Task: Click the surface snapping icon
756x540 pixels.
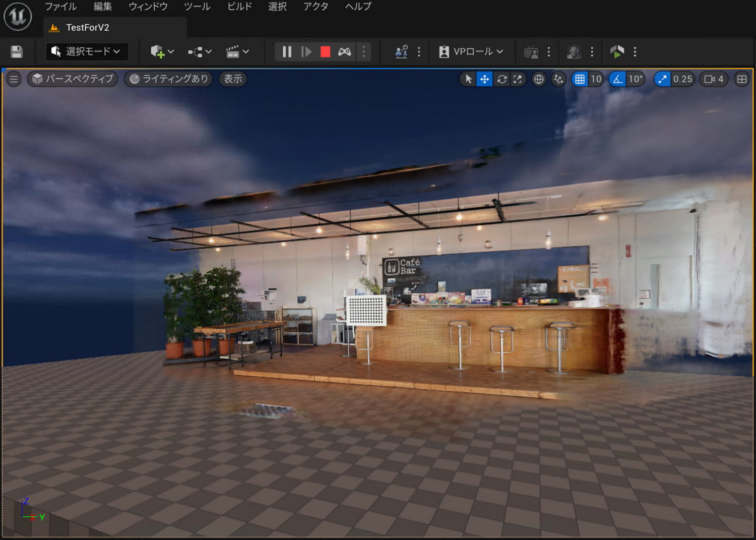Action: click(558, 79)
